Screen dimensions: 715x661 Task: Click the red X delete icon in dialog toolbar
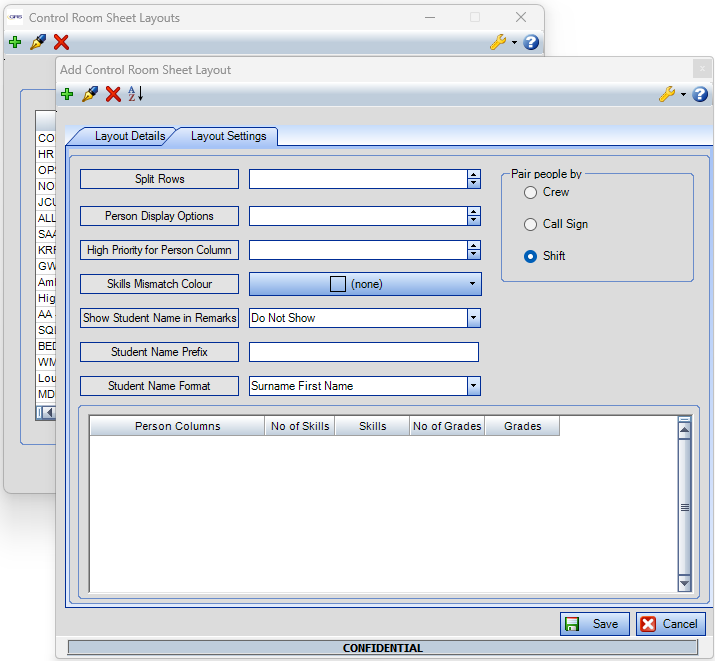(x=113, y=94)
